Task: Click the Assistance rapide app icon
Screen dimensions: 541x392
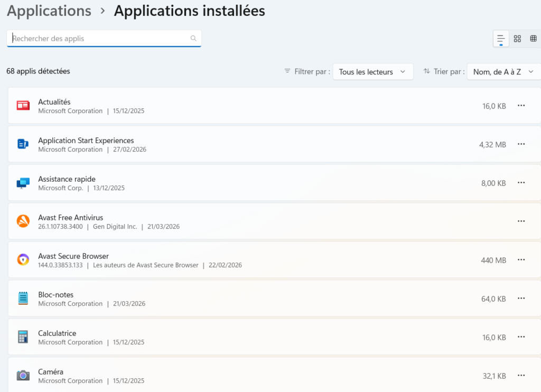Action: [x=23, y=182]
